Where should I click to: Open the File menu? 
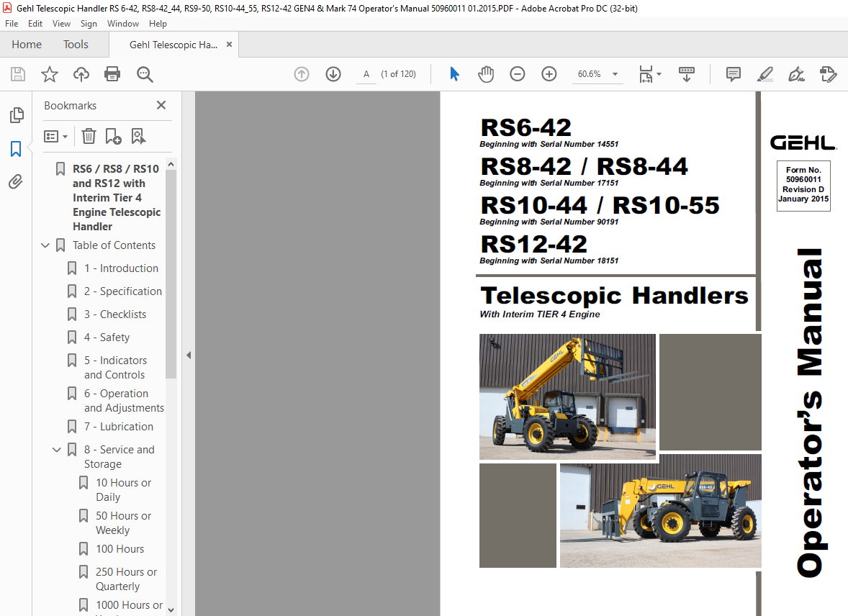pos(12,24)
